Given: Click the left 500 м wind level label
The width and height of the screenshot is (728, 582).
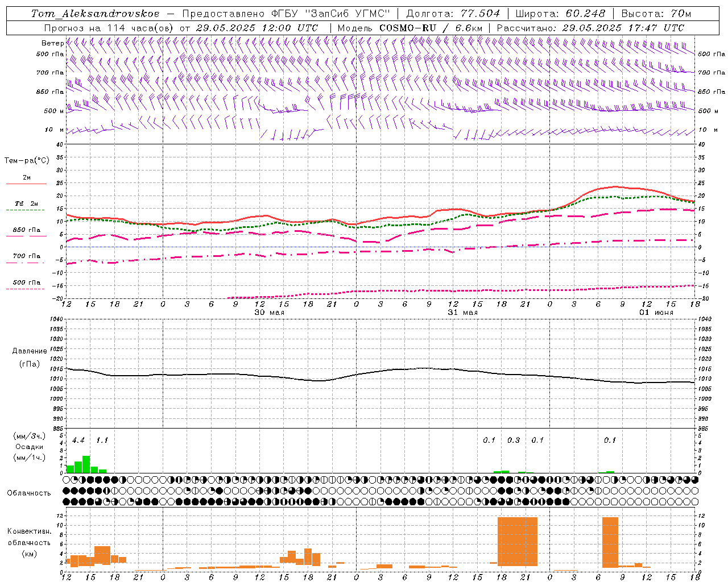Looking at the screenshot, I should pyautogui.click(x=54, y=111).
